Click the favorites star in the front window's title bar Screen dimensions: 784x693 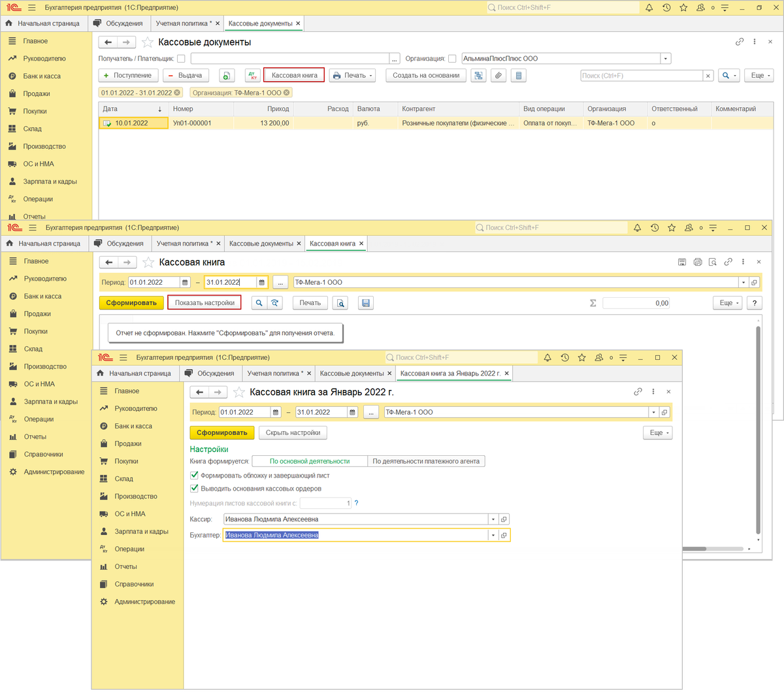[581, 358]
